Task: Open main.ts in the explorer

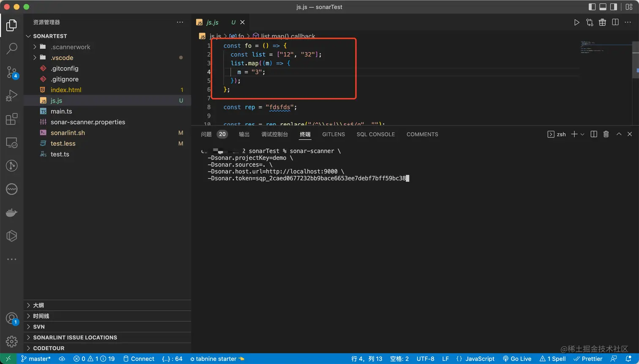Action: tap(107, 111)
